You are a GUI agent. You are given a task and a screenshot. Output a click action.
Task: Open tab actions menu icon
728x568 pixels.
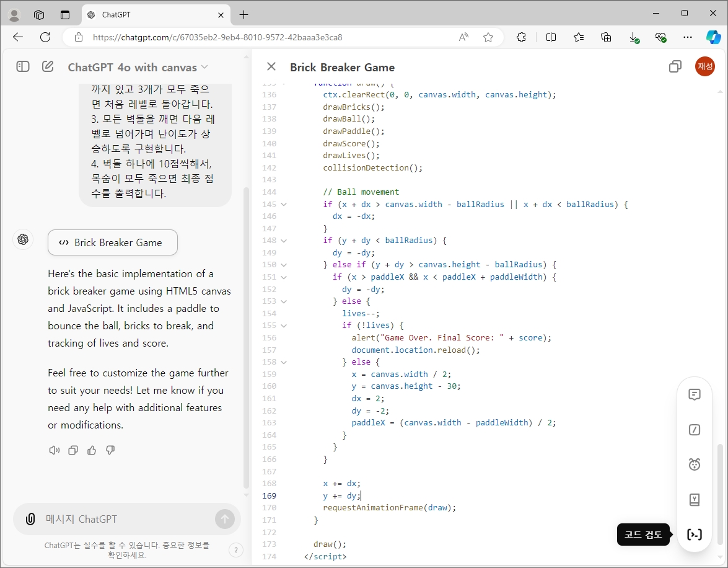pyautogui.click(x=65, y=15)
